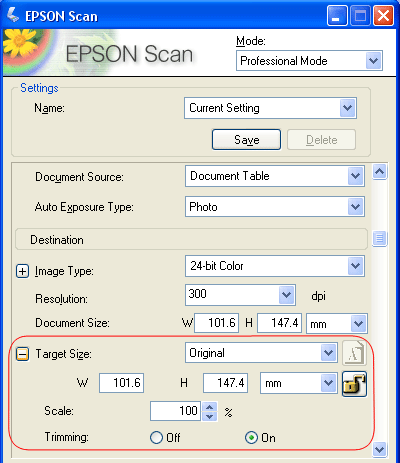Click the Destination section header
The height and width of the screenshot is (463, 400).
191,239
